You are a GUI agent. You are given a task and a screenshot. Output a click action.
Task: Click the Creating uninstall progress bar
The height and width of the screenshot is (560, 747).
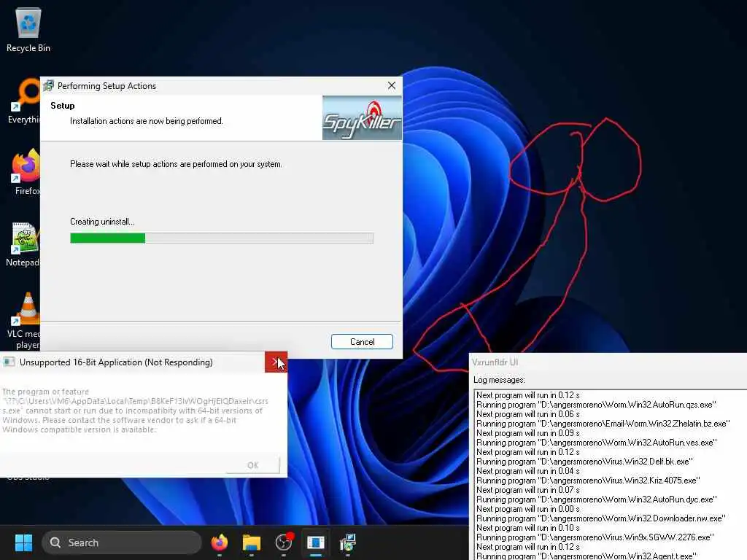point(222,238)
